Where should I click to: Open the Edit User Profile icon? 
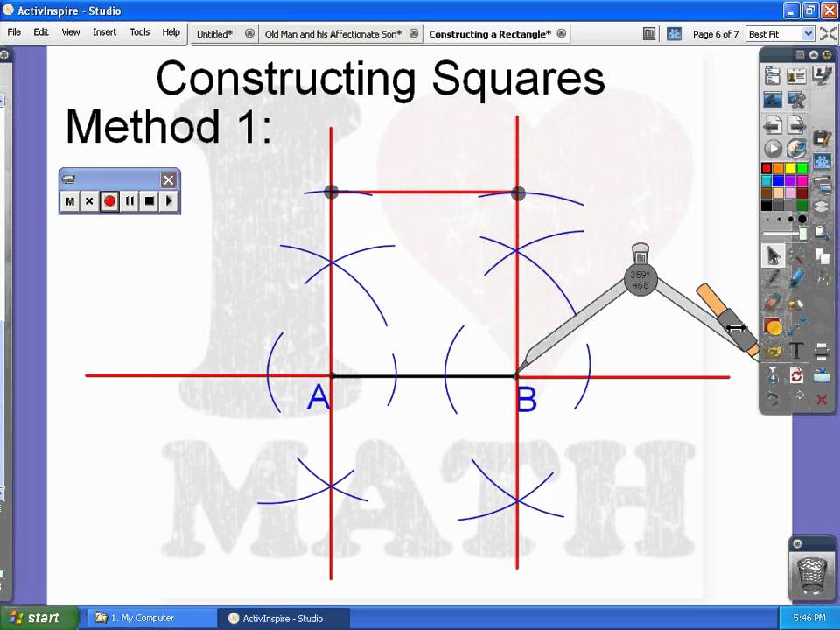(822, 73)
